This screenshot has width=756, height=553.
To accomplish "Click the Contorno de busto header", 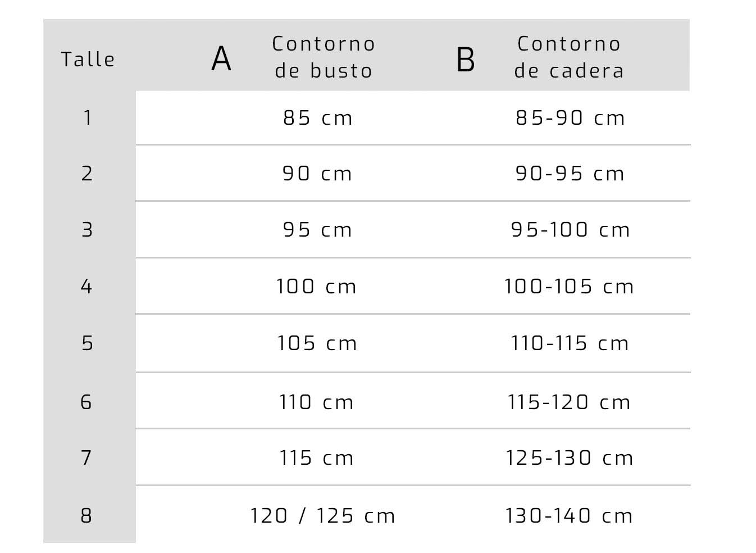I will (x=324, y=57).
